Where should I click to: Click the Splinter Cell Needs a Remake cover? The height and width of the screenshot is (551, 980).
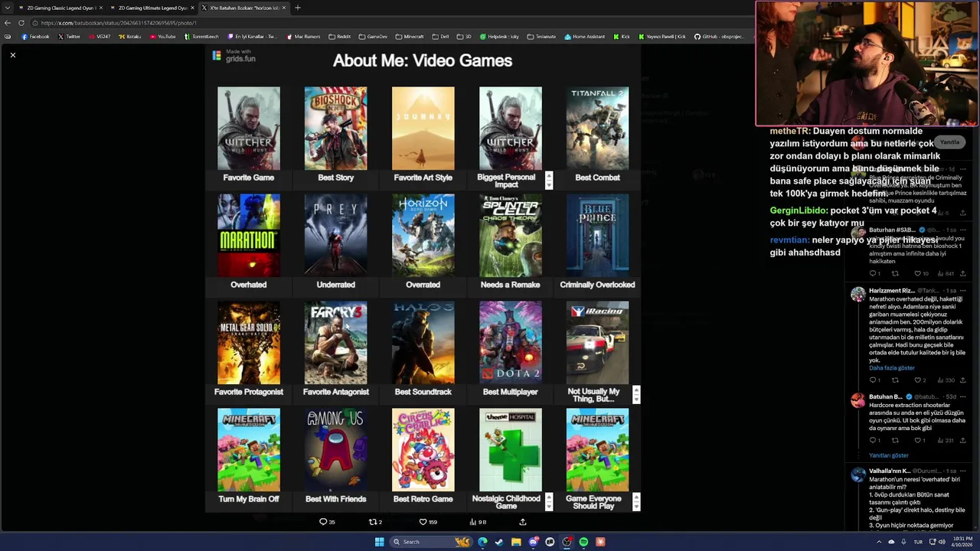click(511, 236)
